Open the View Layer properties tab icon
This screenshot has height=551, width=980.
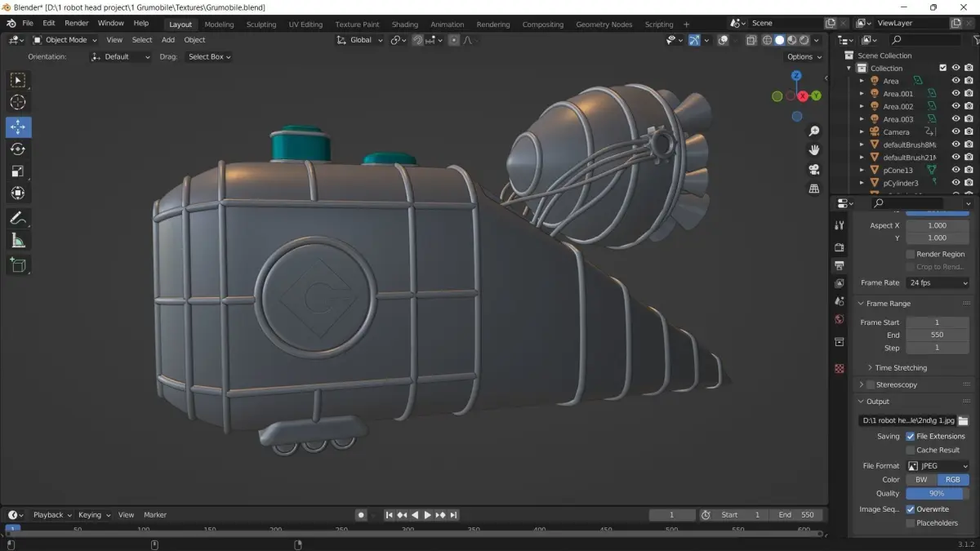(x=840, y=283)
